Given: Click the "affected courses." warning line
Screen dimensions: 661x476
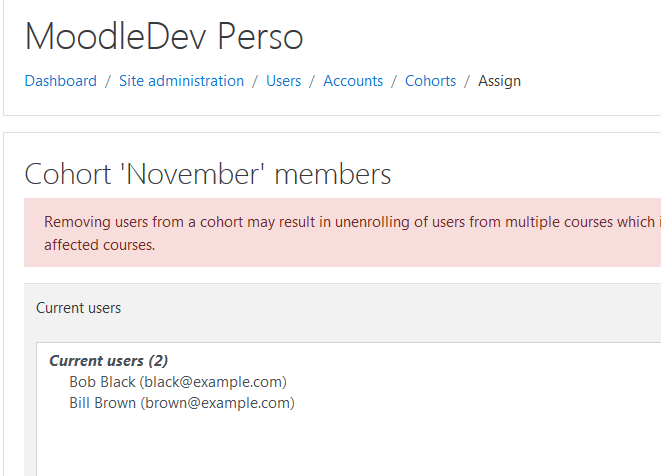Looking at the screenshot, I should [99, 245].
